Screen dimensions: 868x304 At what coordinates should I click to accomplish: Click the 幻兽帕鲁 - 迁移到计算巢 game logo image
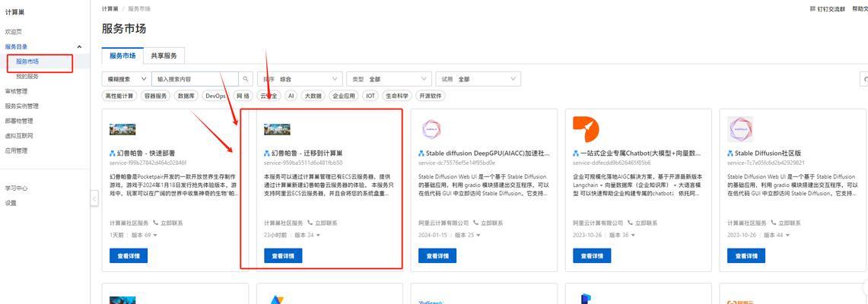[278, 129]
